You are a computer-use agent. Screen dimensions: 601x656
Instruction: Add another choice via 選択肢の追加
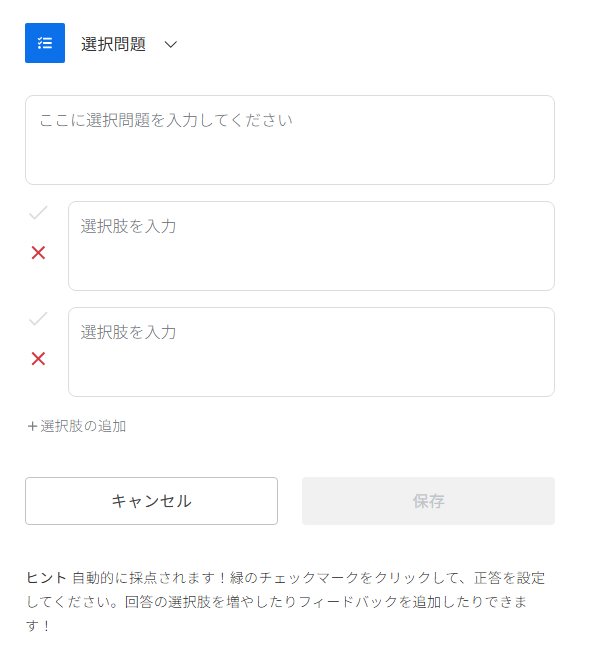pyautogui.click(x=77, y=426)
